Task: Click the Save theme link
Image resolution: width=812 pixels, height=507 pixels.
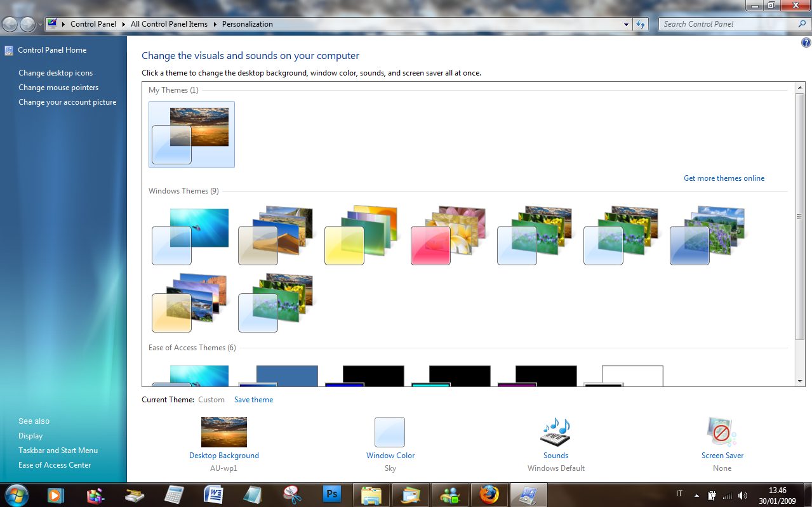Action: tap(253, 400)
